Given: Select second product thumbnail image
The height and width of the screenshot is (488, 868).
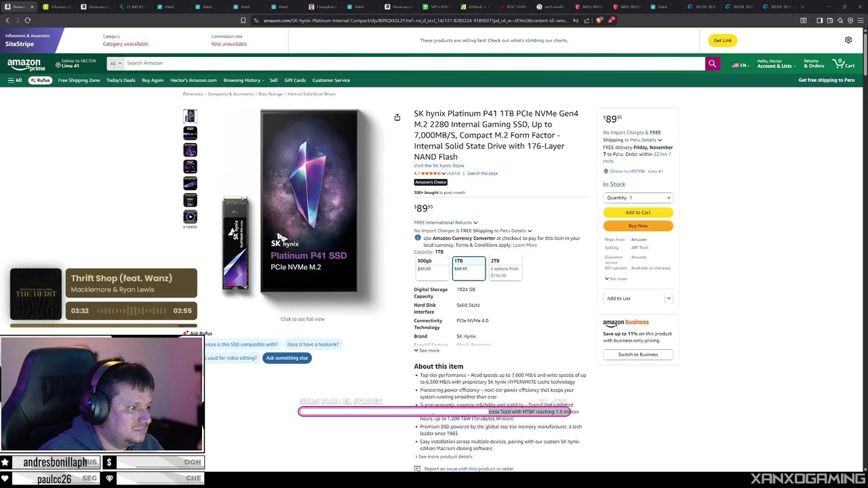Looking at the screenshot, I should pyautogui.click(x=190, y=133).
